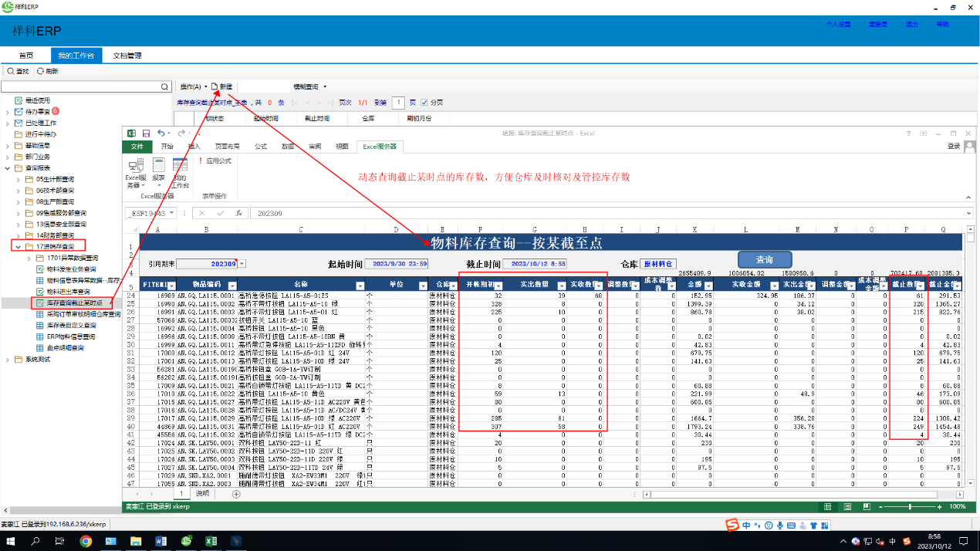Switch to the 文档管理 tab
This screenshot has height=551, width=980.
pos(127,56)
